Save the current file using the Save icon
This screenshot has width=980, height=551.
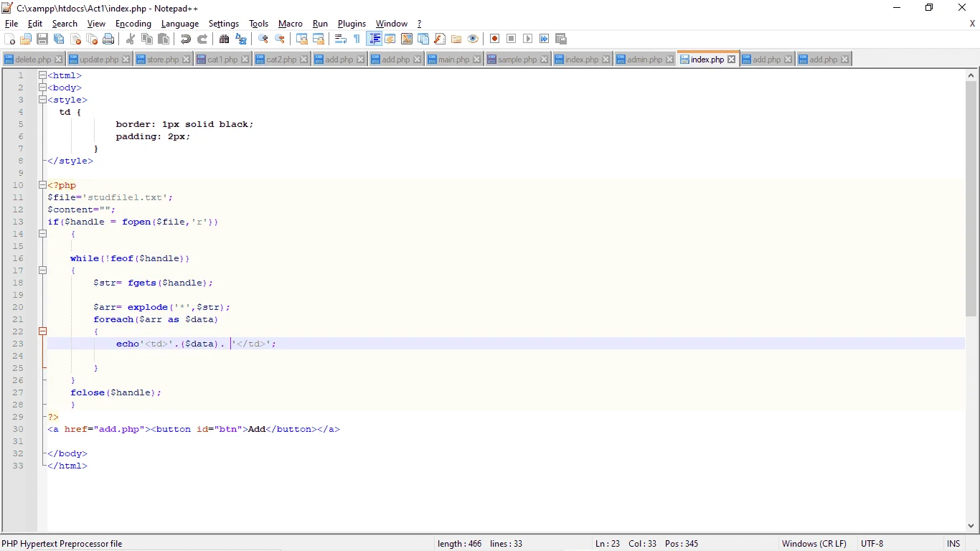(x=42, y=39)
